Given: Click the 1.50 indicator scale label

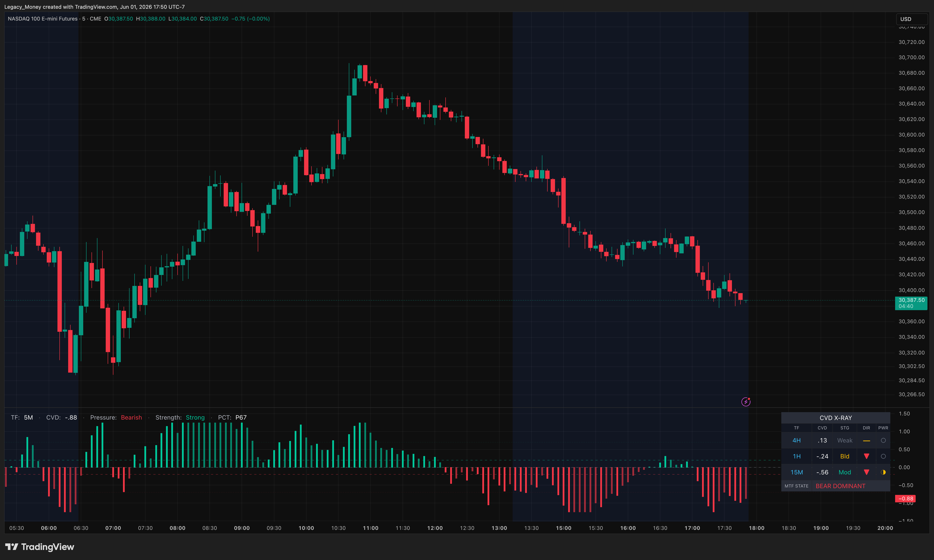Looking at the screenshot, I should (904, 414).
